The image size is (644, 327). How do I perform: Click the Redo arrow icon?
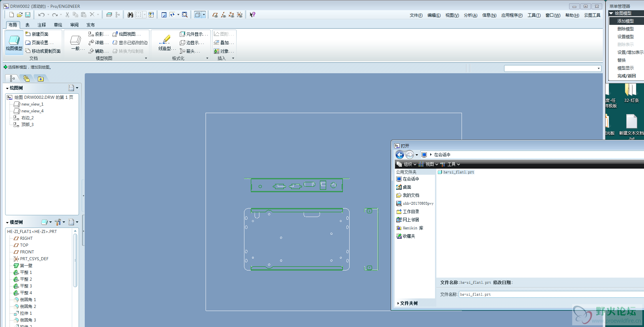55,15
